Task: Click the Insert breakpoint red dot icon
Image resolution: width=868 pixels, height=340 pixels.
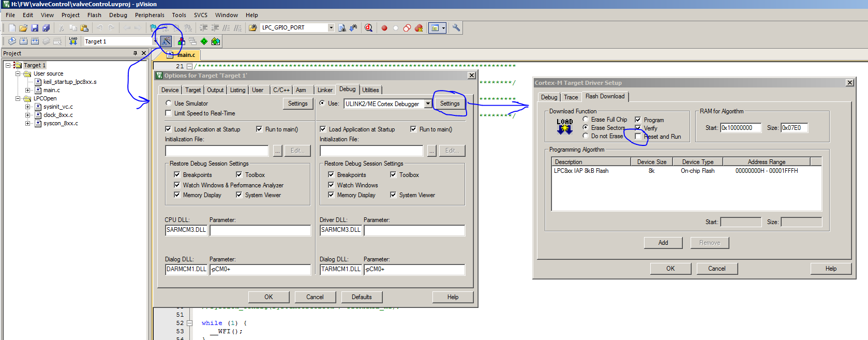Action: click(x=384, y=28)
